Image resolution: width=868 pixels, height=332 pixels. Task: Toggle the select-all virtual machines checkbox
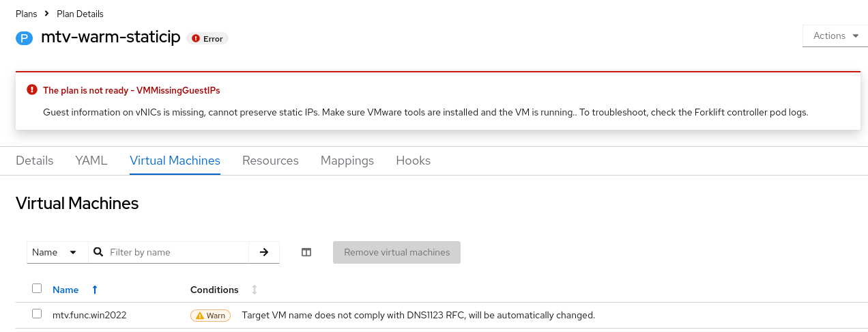coord(37,289)
